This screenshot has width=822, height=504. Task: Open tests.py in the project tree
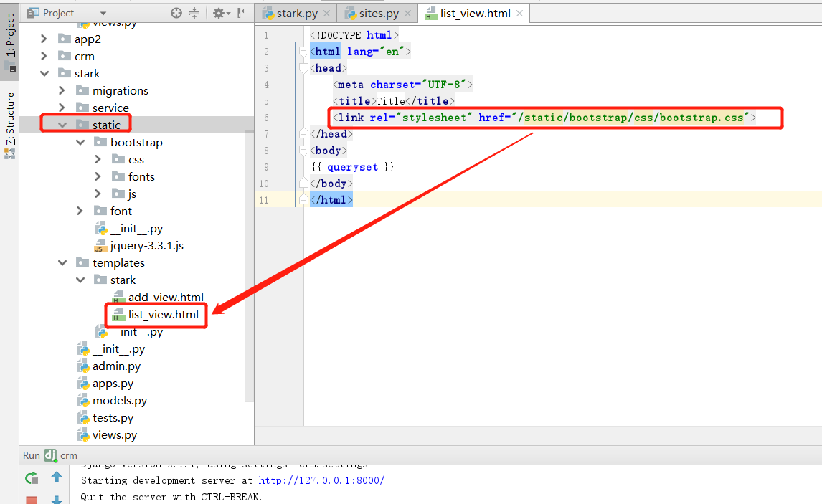pyautogui.click(x=113, y=418)
